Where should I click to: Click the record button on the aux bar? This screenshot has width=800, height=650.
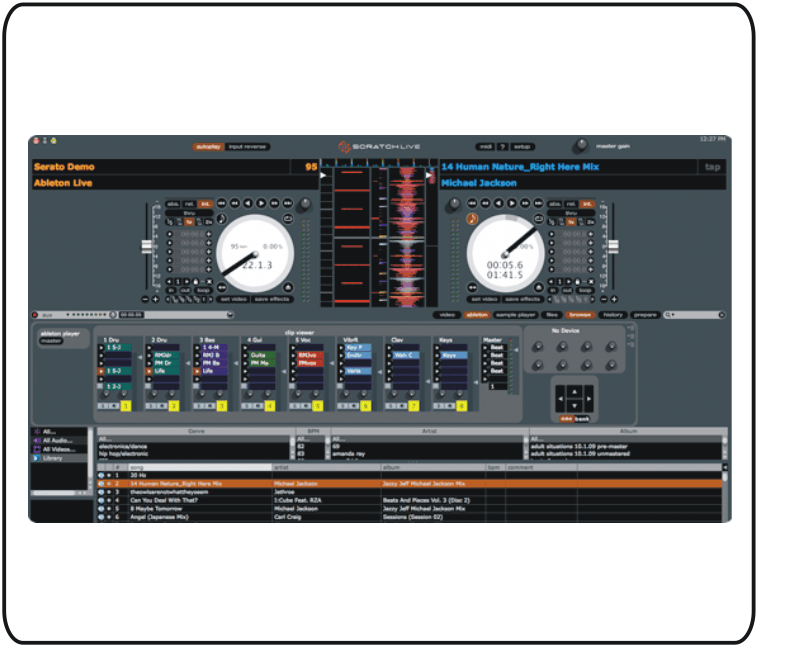coord(35,314)
